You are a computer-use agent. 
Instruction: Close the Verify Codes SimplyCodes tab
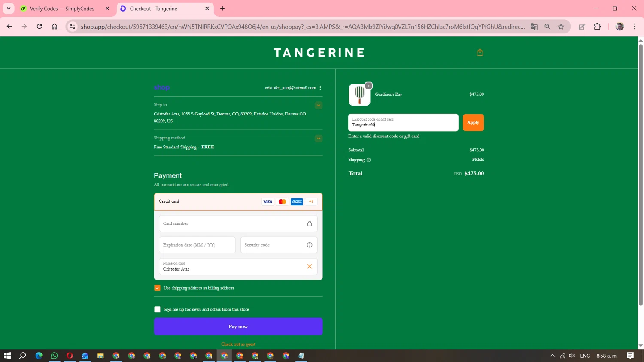tap(107, 9)
